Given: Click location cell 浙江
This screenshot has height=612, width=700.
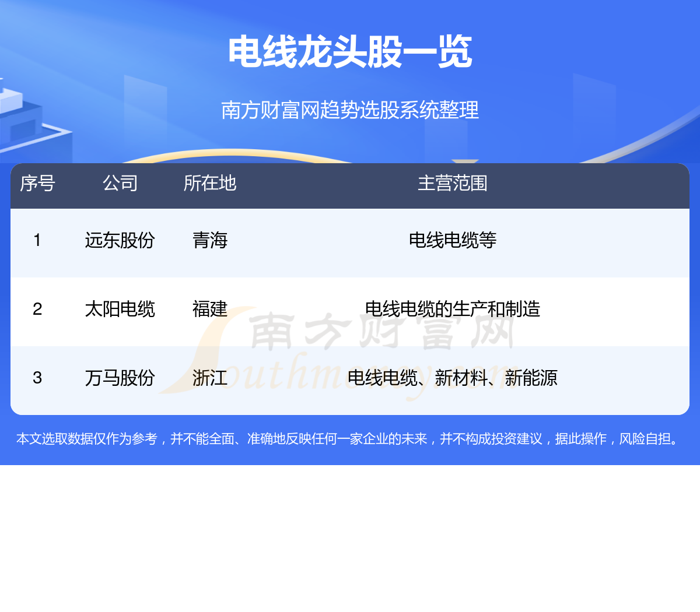Looking at the screenshot, I should coord(210,378).
